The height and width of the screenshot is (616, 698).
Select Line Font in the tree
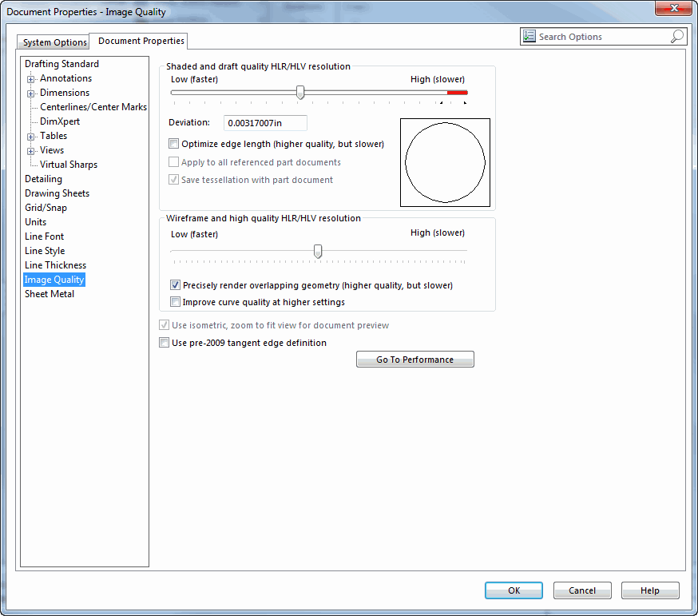(44, 236)
